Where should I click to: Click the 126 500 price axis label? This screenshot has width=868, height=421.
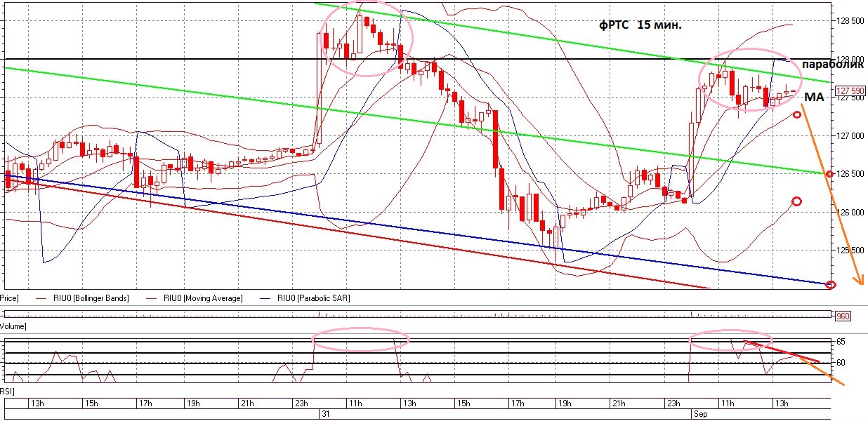click(850, 174)
